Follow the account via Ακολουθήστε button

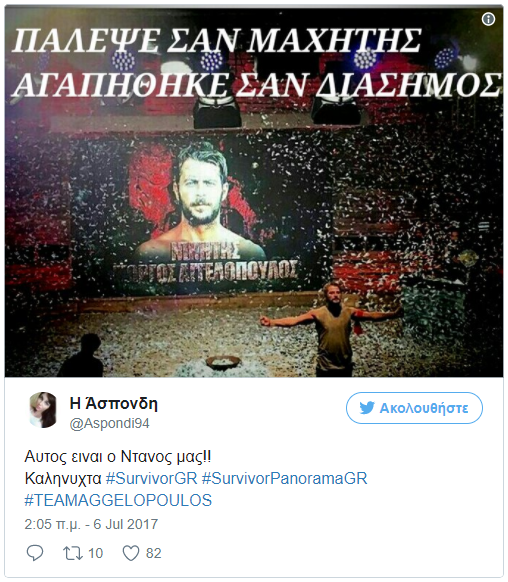[x=414, y=408]
